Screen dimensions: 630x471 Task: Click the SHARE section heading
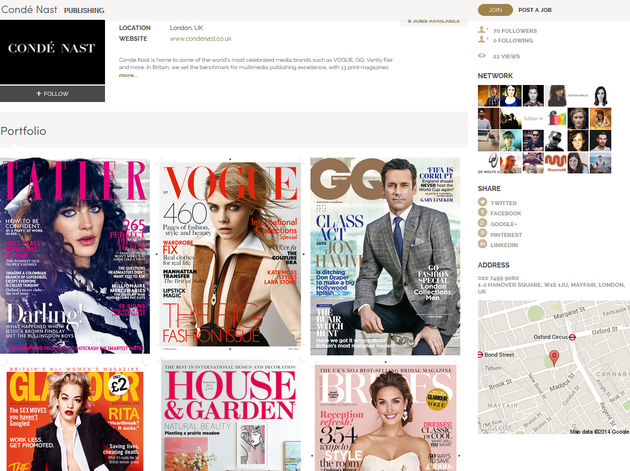489,188
